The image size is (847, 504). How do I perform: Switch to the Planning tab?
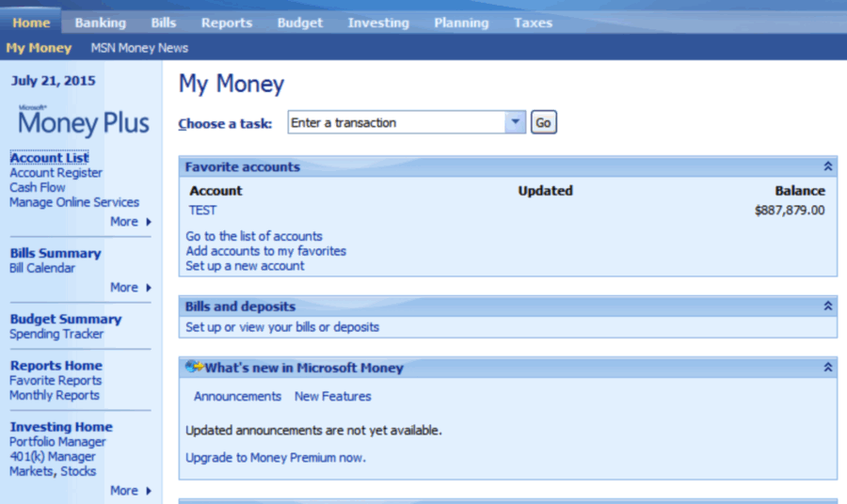point(461,23)
